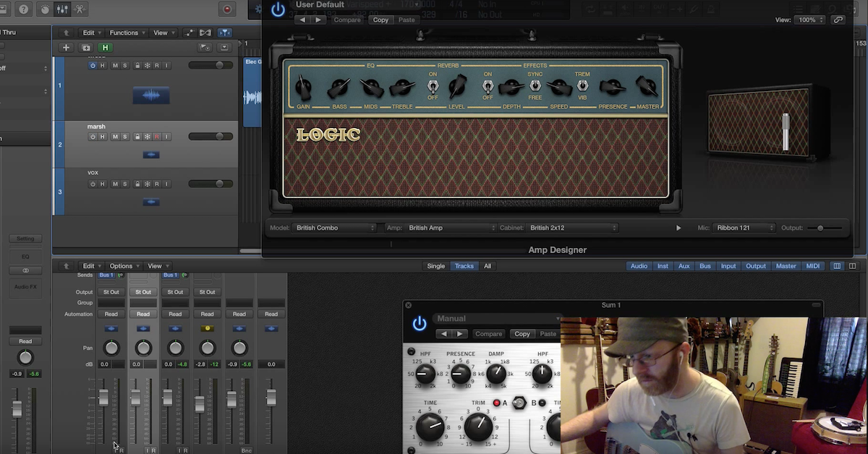Toggle power button on marsh track
This screenshot has height=454, width=868.
coord(93,137)
